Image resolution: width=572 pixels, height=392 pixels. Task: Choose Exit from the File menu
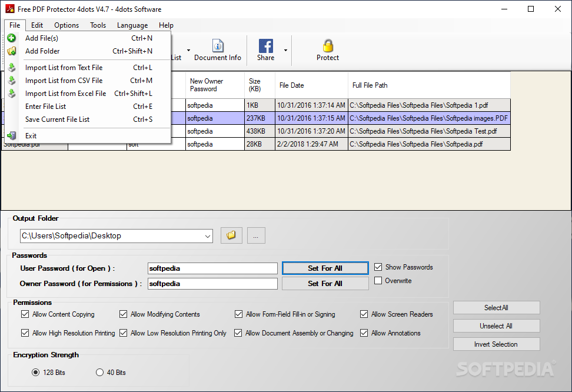tap(88, 136)
